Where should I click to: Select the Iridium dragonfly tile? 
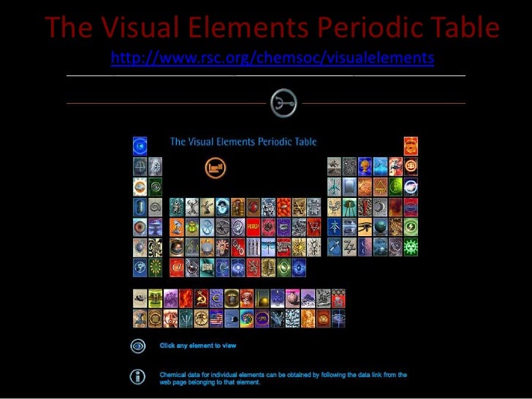coord(268,247)
